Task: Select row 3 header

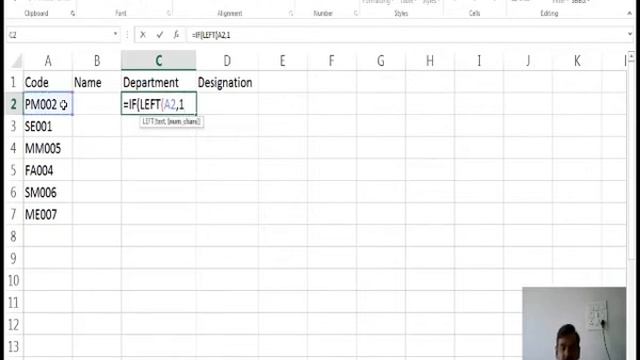Action: (13, 126)
